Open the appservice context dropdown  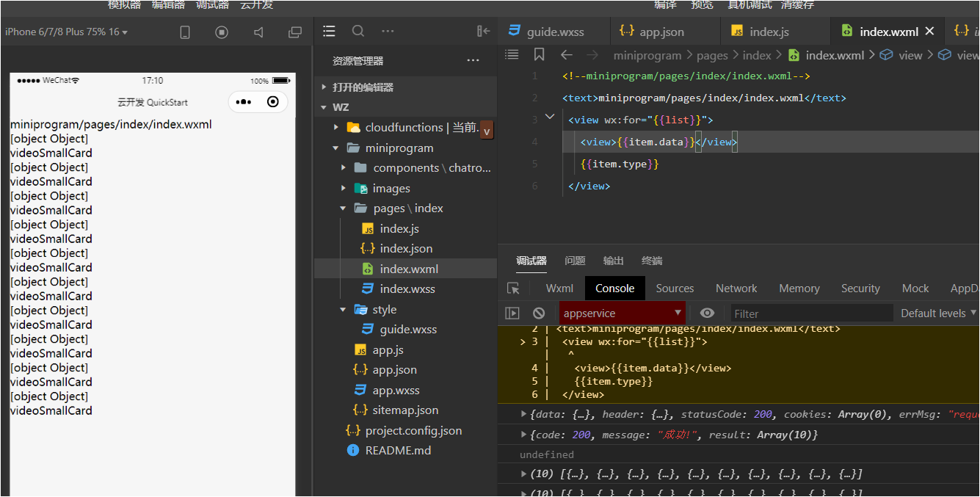click(x=623, y=313)
